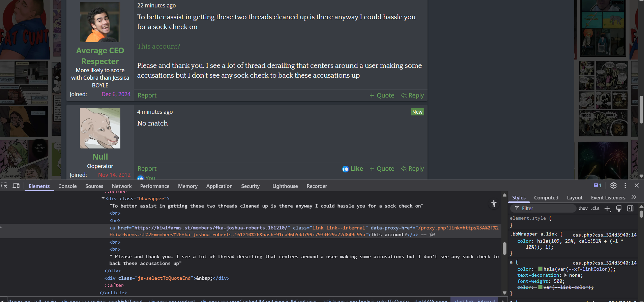The image size is (644, 302).
Task: Click the row actions ellipsis in DOM gutter
Action: click(x=2, y=227)
